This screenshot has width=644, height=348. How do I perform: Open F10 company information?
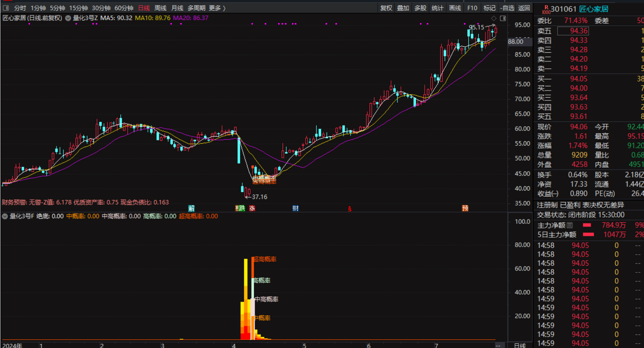[x=472, y=8]
